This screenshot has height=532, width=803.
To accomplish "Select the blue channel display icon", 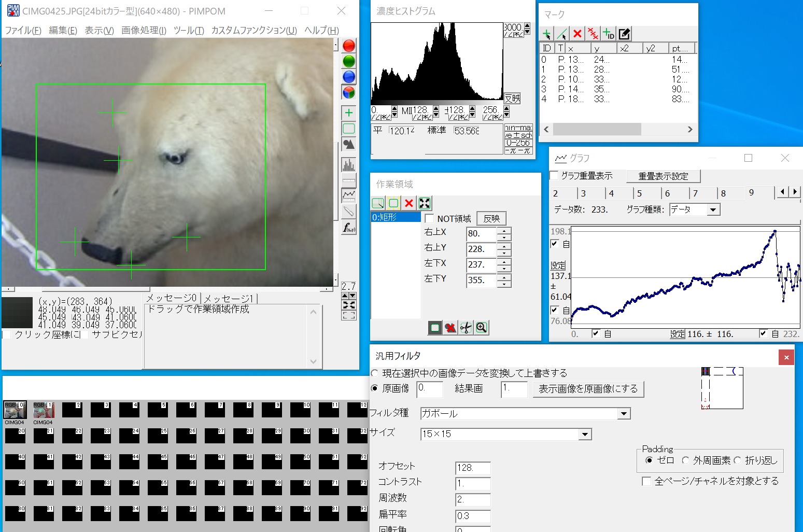I will [x=348, y=76].
